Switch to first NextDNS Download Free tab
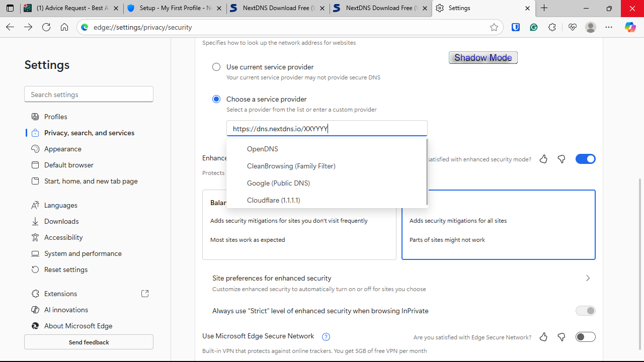Viewport: 644px width, 362px height. point(278,8)
